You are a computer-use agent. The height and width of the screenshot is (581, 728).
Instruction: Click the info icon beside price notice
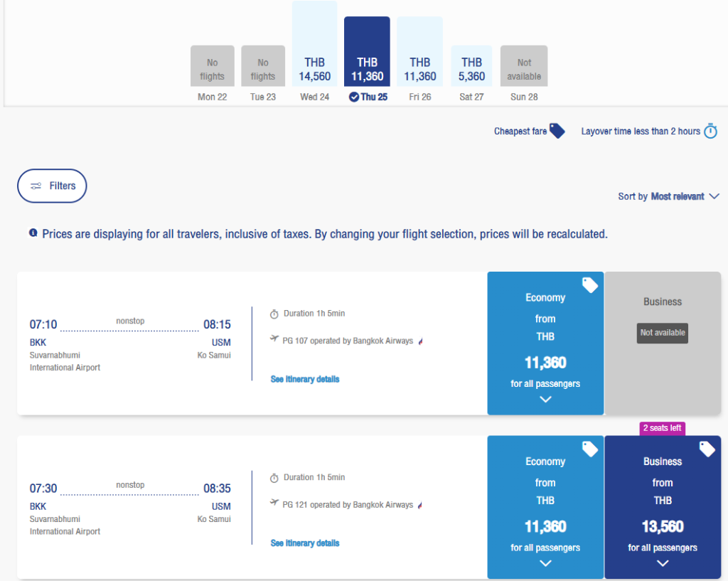33,233
